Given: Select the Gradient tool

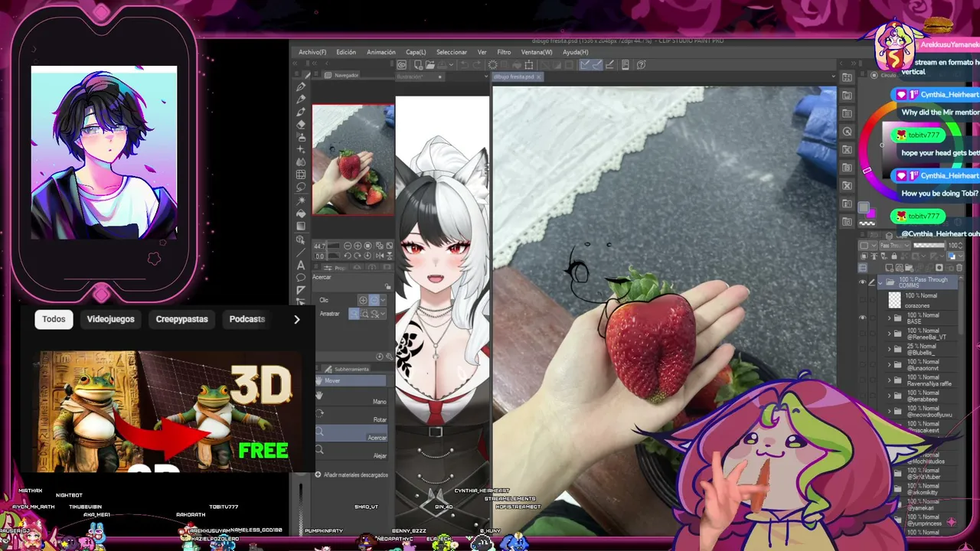Looking at the screenshot, I should tap(301, 226).
